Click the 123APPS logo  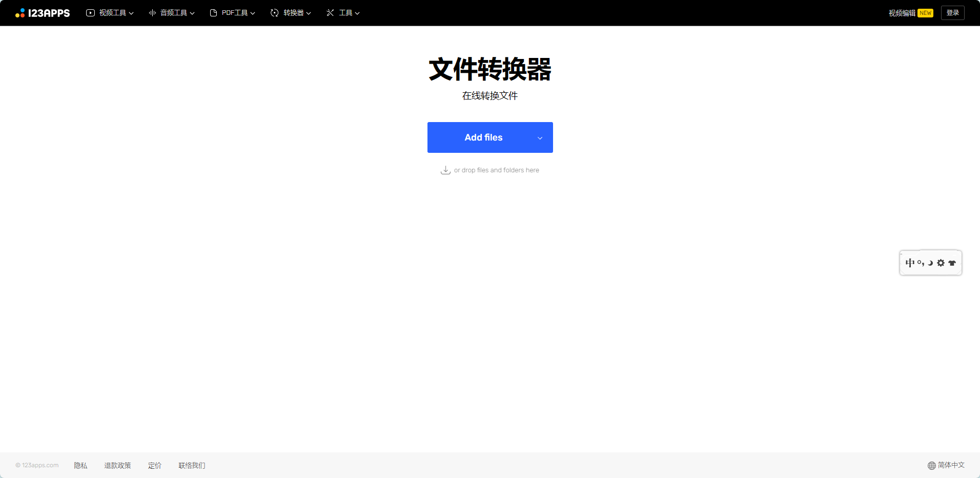tap(43, 13)
